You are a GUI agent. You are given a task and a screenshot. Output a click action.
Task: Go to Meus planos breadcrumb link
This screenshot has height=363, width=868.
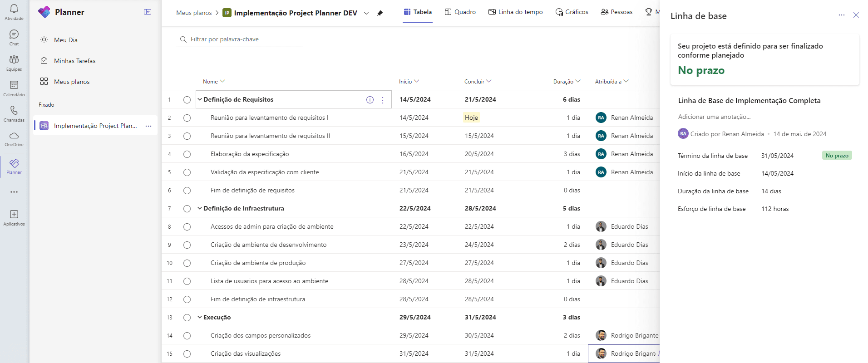pos(194,13)
